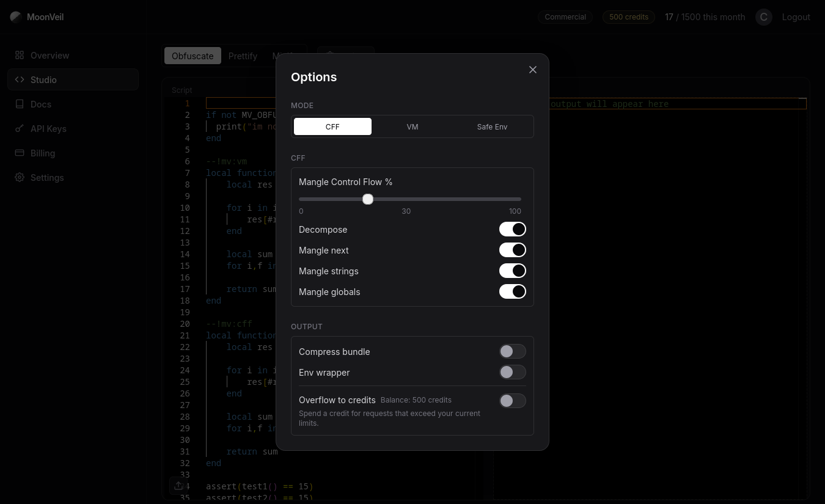This screenshot has width=825, height=504.
Task: Open the user avatar C menu
Action: [x=763, y=17]
